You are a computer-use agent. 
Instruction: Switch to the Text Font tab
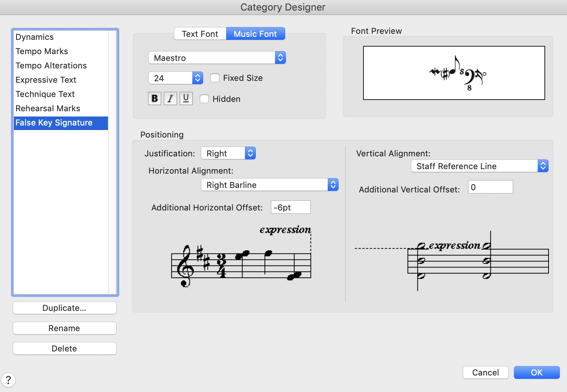(199, 33)
